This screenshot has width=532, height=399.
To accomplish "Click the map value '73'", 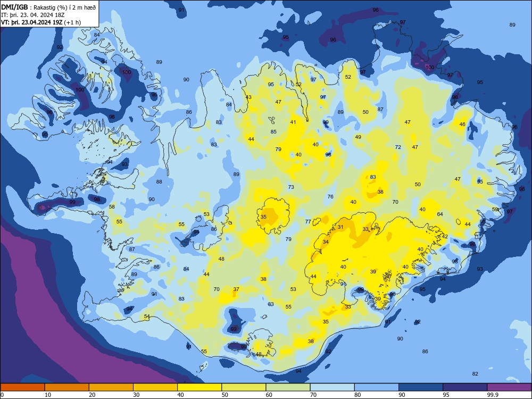I will (x=291, y=187).
